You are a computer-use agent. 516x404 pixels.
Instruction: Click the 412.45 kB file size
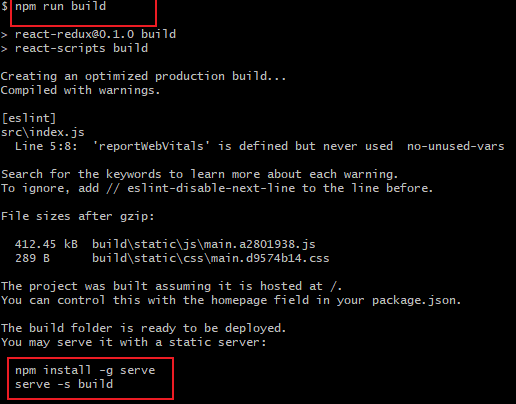[46, 244]
